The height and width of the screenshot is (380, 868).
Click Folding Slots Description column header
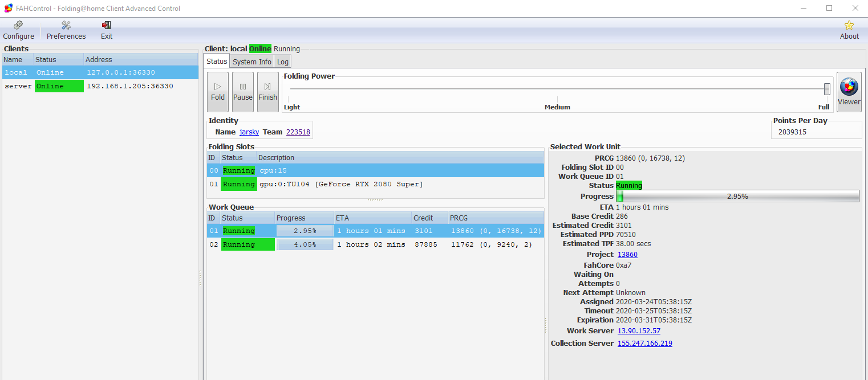tap(400, 158)
